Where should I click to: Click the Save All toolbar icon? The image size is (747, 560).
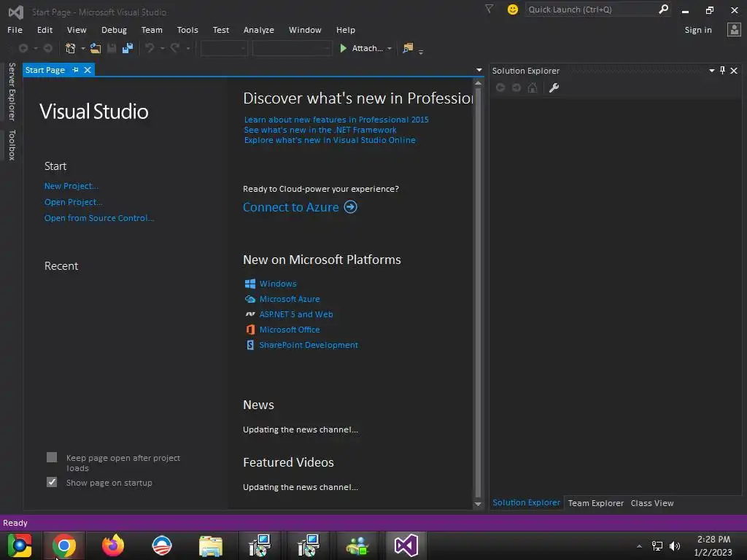(127, 48)
